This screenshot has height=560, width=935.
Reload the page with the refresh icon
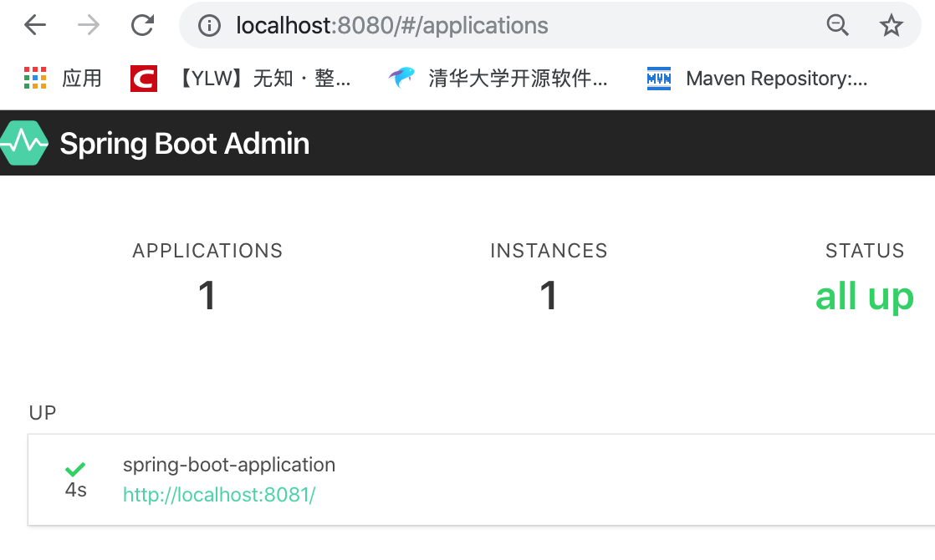pyautogui.click(x=142, y=25)
